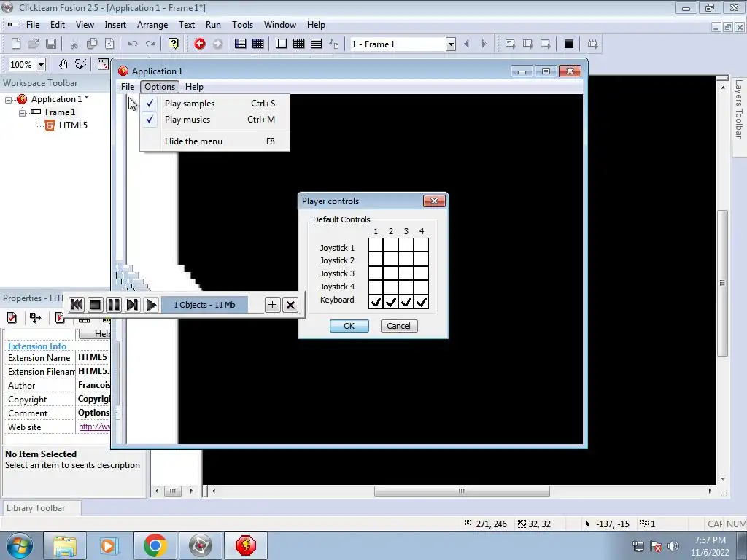This screenshot has height=560, width=747.
Task: Open the Web site http link
Action: (x=94, y=427)
